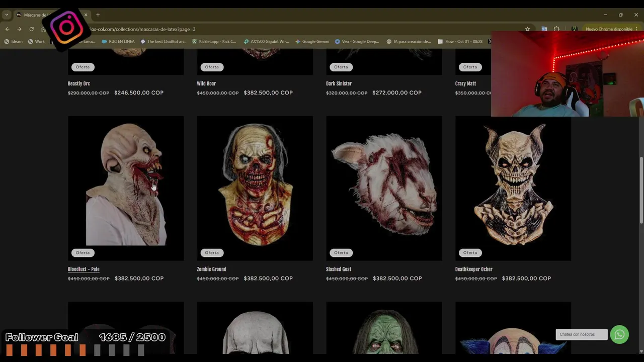Click Beastly Orc struck-through $290.000,00 price

[x=89, y=93]
